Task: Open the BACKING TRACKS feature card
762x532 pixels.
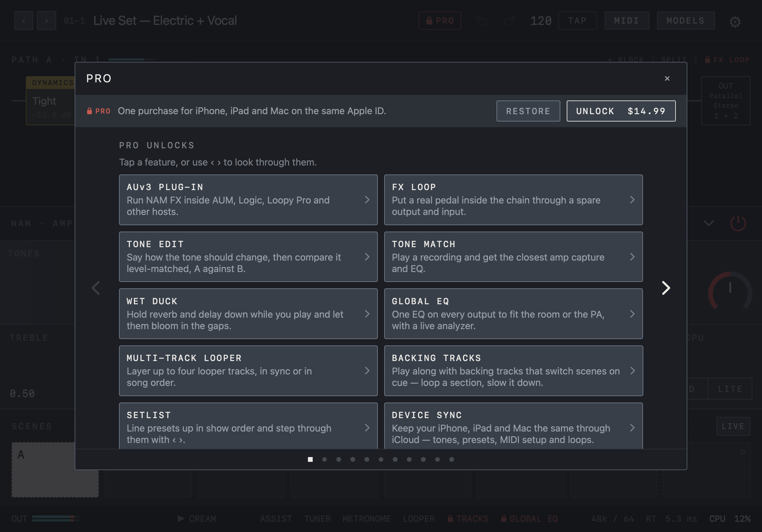Action: (x=513, y=371)
